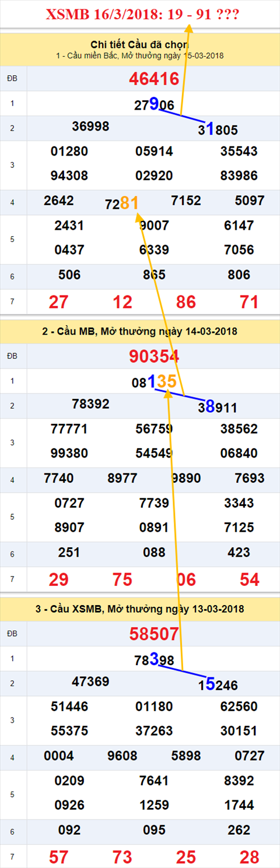Image resolution: width=280 pixels, height=868 pixels.
Task: Click fourth prize number 5097
Action: (x=250, y=201)
